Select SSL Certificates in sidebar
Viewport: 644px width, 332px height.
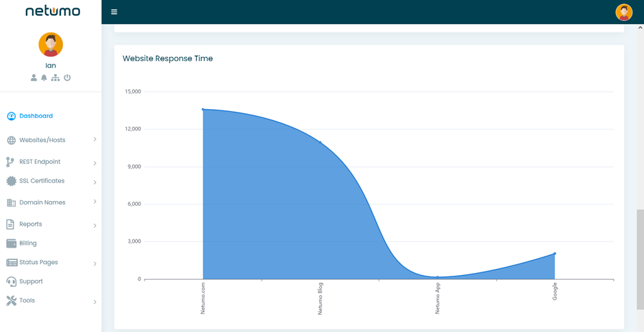tap(42, 180)
